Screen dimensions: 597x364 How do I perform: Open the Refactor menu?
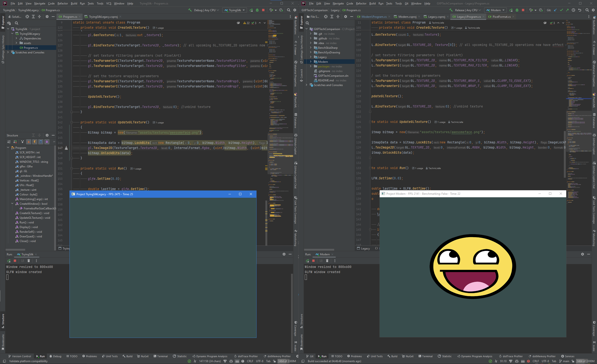pos(62,3)
